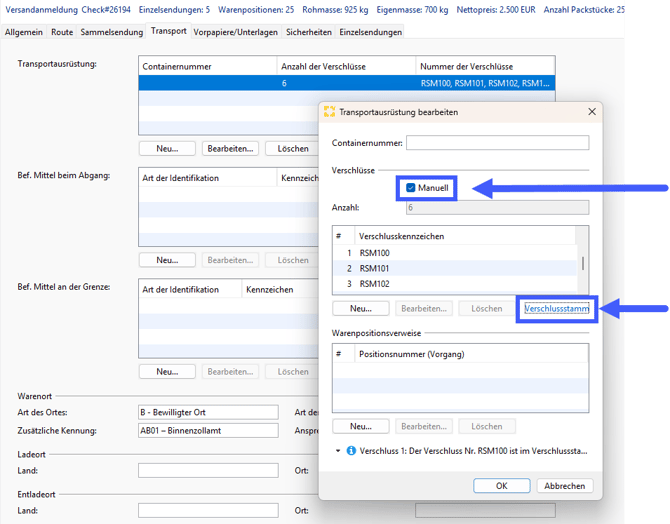This screenshot has width=670, height=524.
Task: Click the Positionsnummer (Vorgang) column header
Action: click(x=471, y=354)
